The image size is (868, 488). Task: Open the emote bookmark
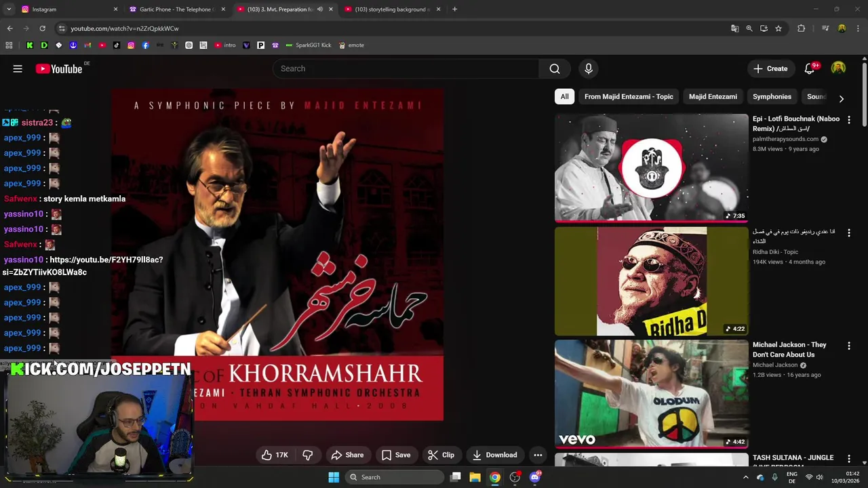coord(351,45)
